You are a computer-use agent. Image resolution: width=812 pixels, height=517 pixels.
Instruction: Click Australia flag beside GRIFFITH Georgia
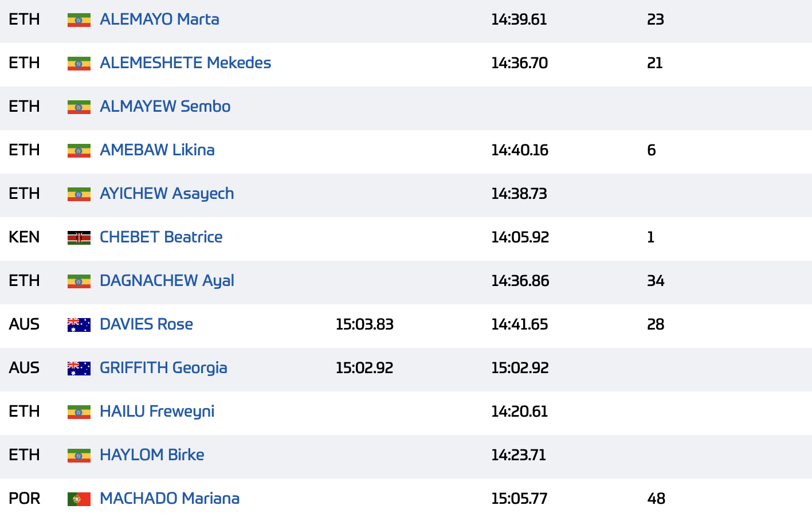(79, 369)
